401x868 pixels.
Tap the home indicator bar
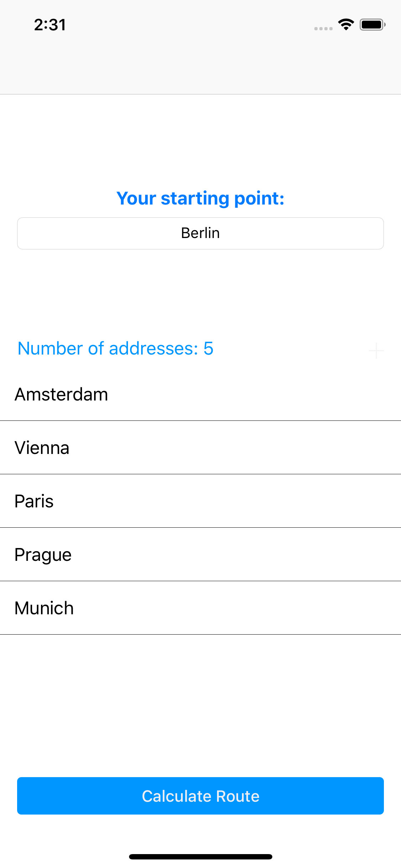(x=200, y=857)
